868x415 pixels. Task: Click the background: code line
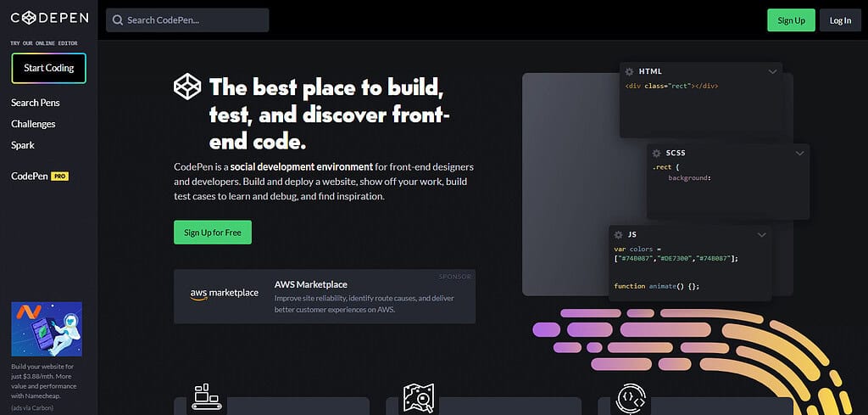[x=689, y=178]
